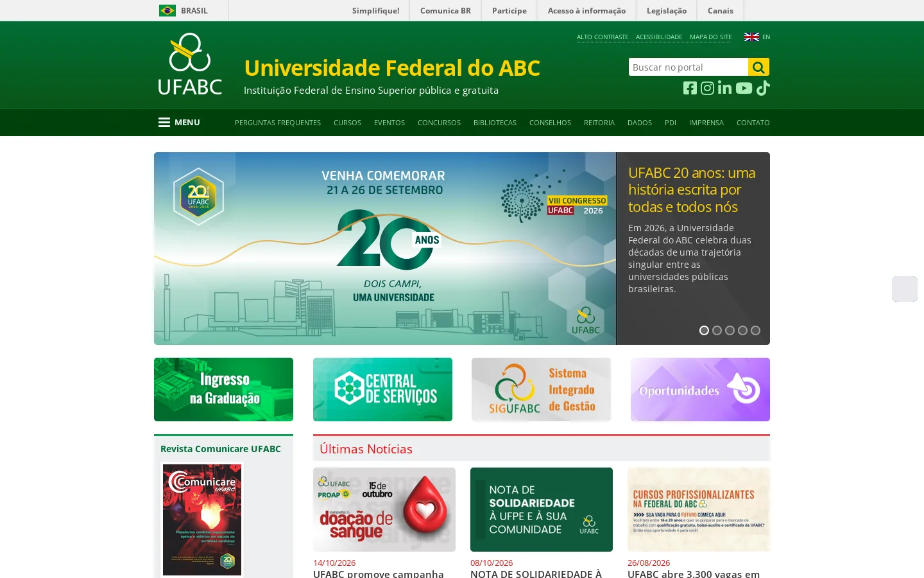
Task: Open Nota de Solidariedade news thumbnail
Action: point(542,509)
